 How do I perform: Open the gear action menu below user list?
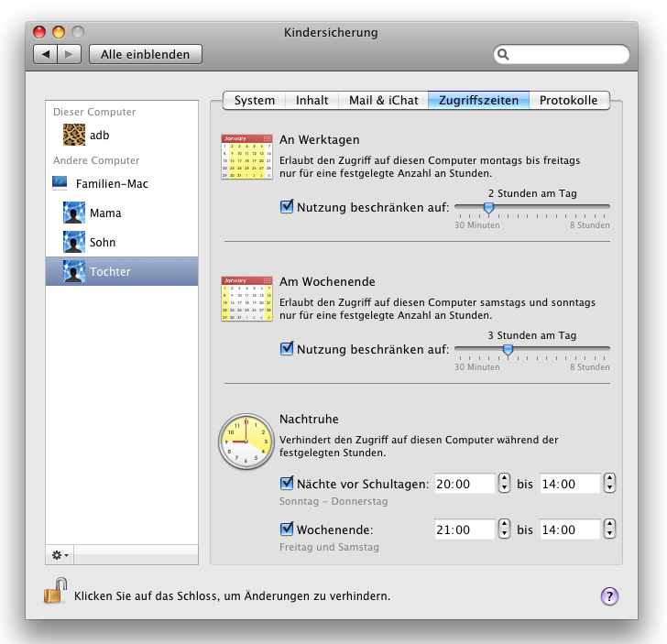point(60,555)
